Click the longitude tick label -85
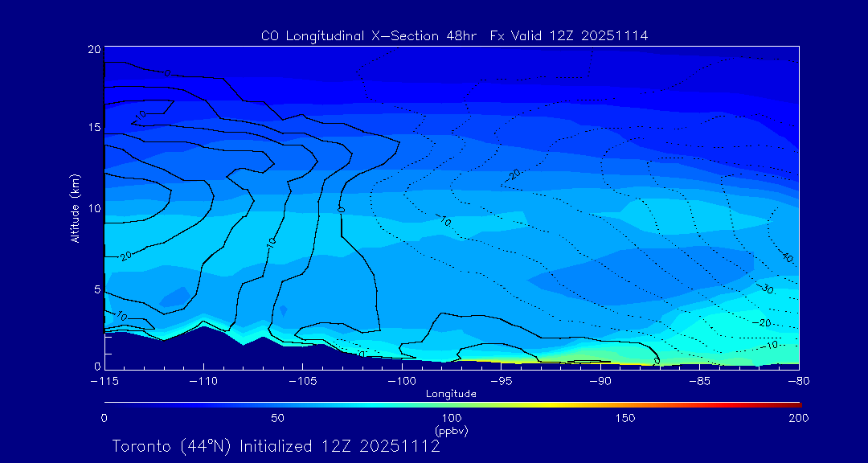 coord(700,381)
